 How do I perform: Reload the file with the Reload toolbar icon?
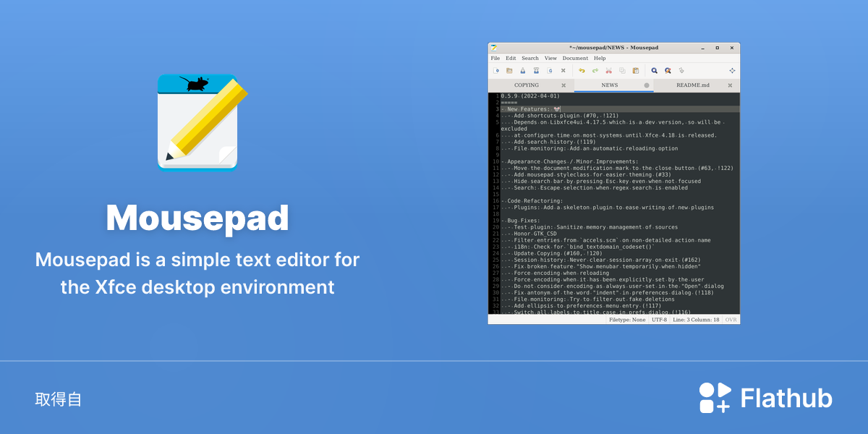[550, 71]
